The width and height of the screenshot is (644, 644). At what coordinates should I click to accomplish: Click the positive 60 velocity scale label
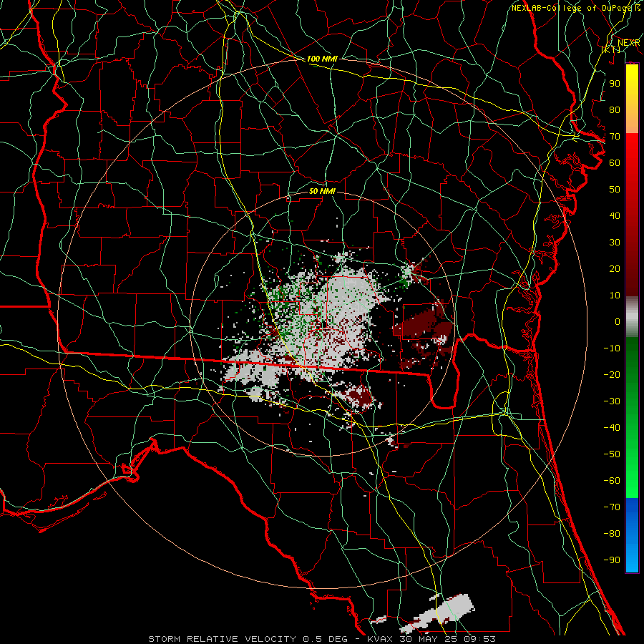[x=615, y=162]
